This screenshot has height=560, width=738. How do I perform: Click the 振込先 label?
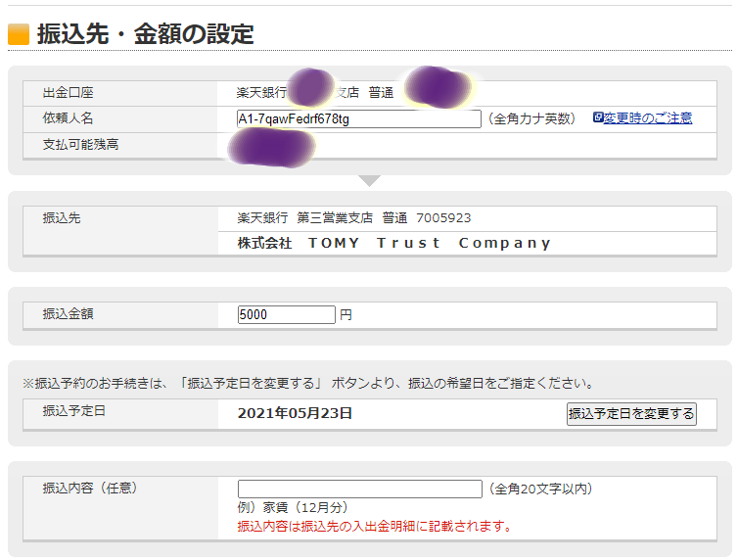pos(62,218)
